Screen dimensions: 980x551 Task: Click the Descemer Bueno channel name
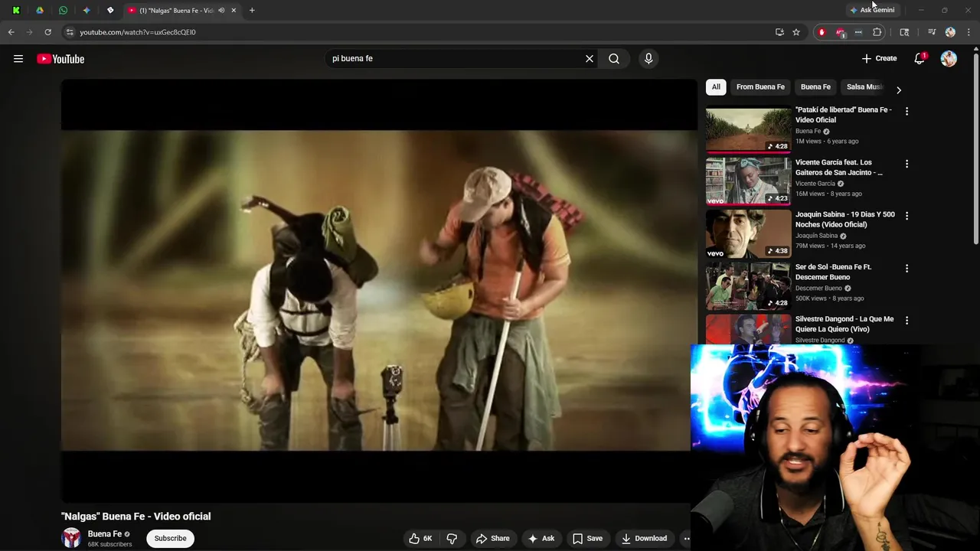tap(818, 288)
